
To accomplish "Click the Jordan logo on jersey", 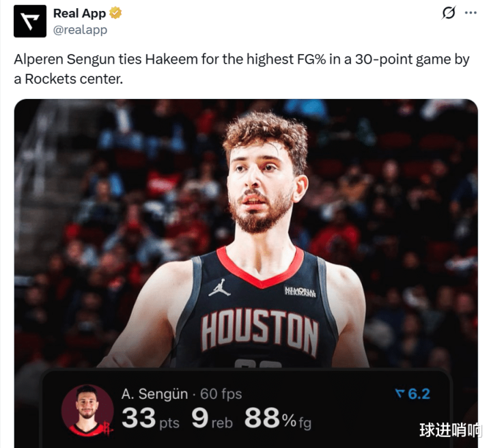I will coord(219,288).
